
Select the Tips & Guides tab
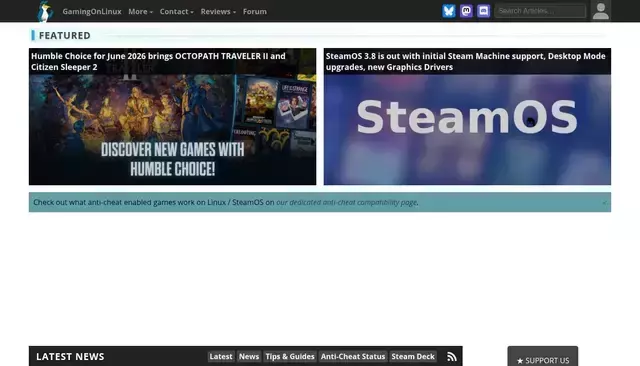click(x=290, y=357)
